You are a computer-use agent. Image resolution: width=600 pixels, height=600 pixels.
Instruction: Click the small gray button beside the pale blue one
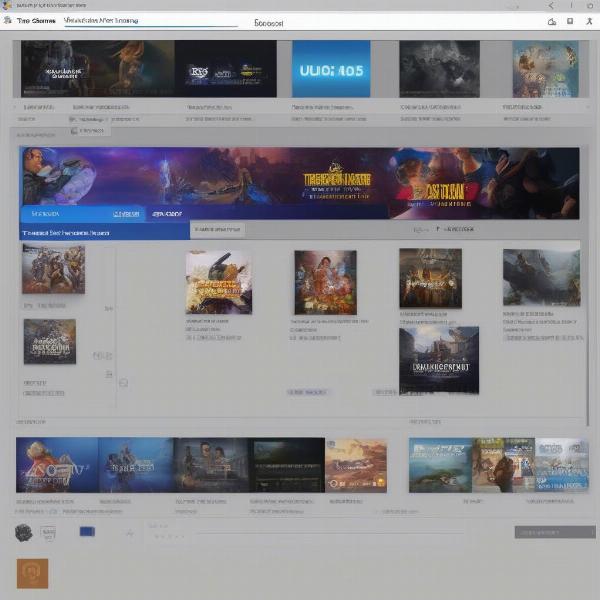385,392
